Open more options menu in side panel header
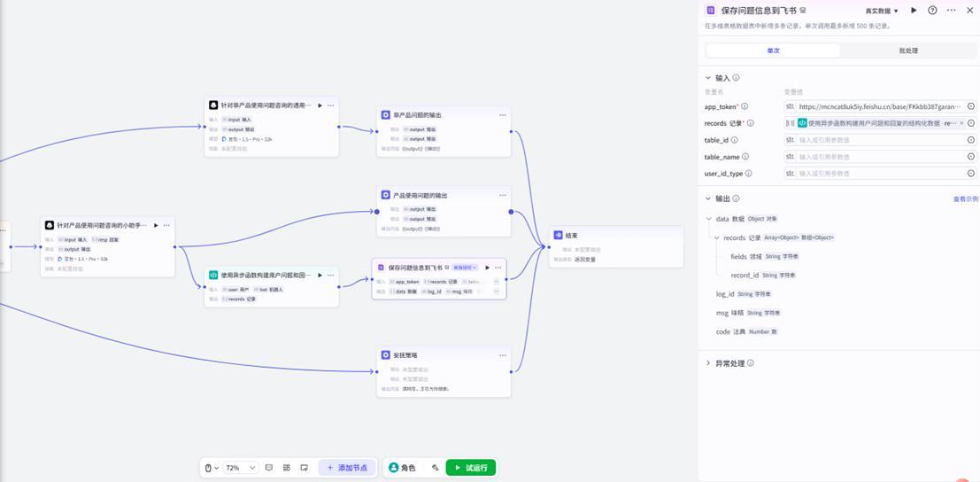The image size is (980, 482). 951,11
